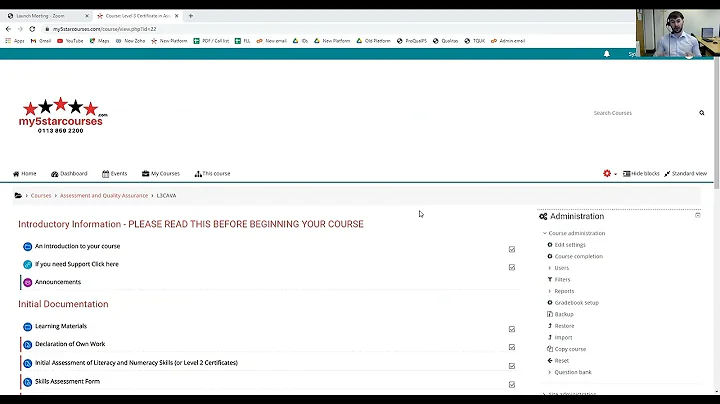Open Gradebook setup
Image resolution: width=720 pixels, height=404 pixels.
click(x=577, y=303)
